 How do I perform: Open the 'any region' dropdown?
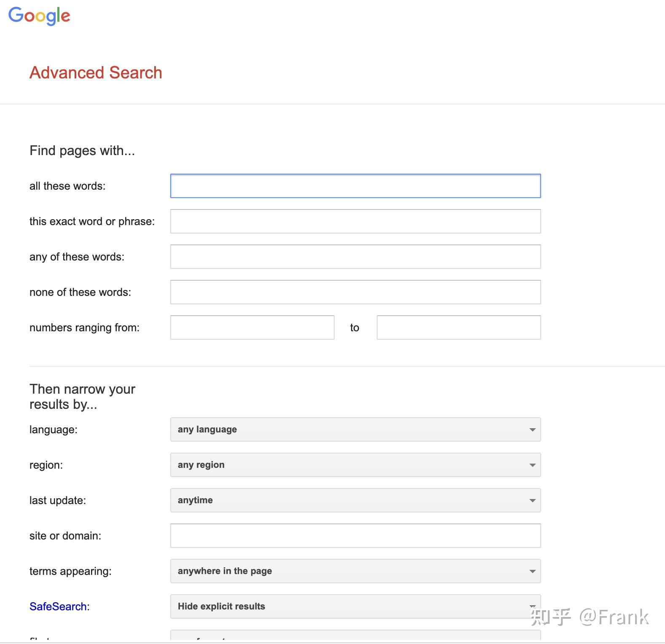(355, 465)
